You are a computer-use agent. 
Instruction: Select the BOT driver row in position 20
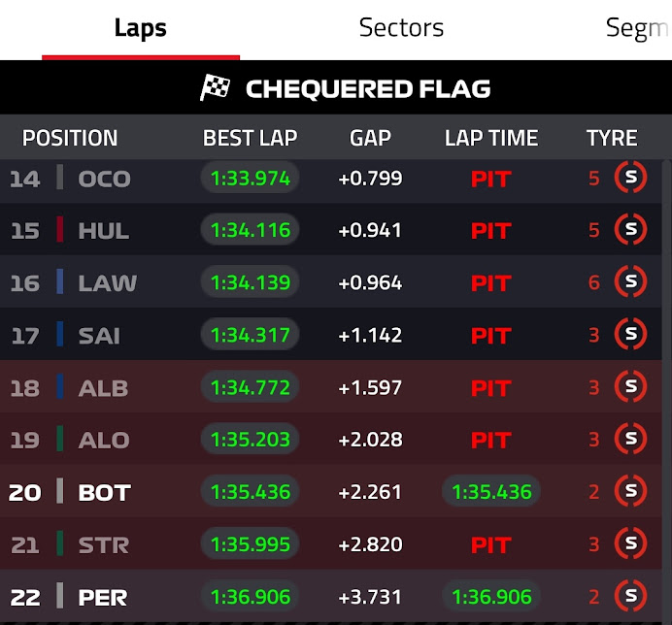(104, 492)
